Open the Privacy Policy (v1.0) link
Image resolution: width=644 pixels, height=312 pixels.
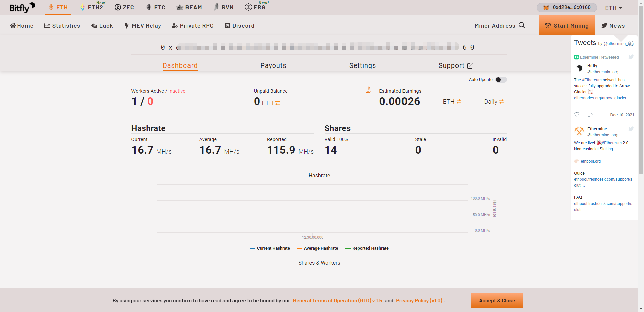click(419, 301)
